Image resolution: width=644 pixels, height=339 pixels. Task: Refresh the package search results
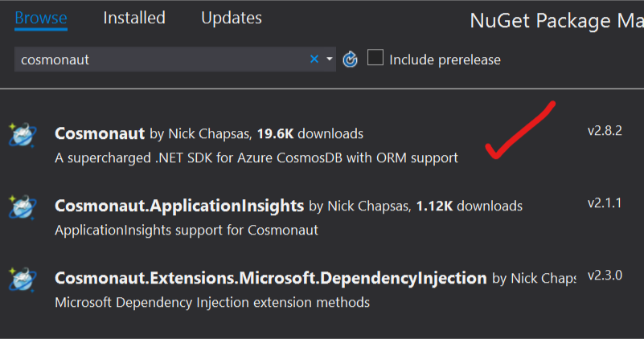point(350,59)
